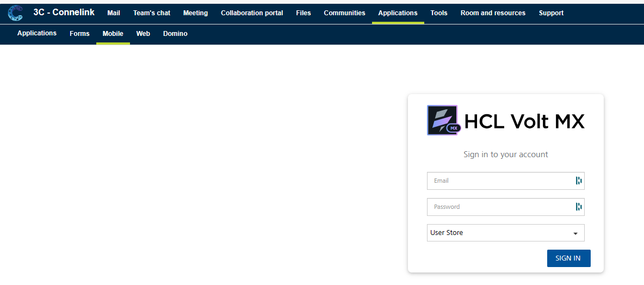Screen dimensions: 644x285
Task: Open Collaboration portal
Action: pos(252,13)
